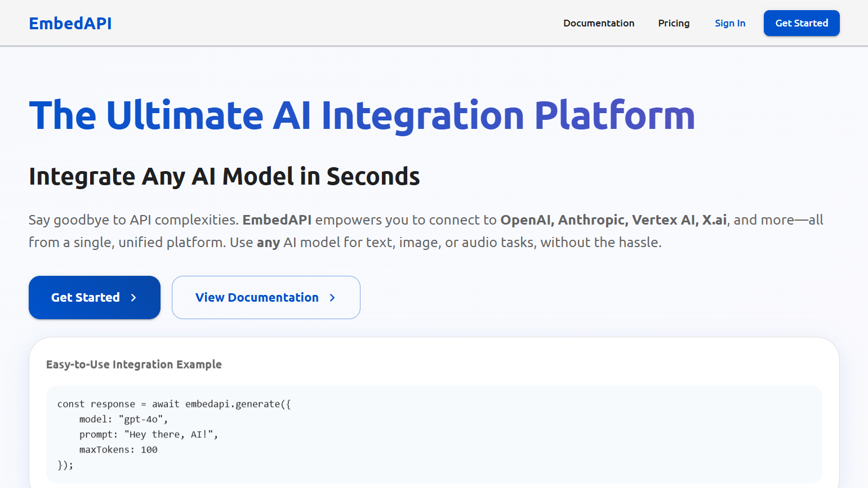Click the code line "maxTokens: 100"

coord(118,450)
